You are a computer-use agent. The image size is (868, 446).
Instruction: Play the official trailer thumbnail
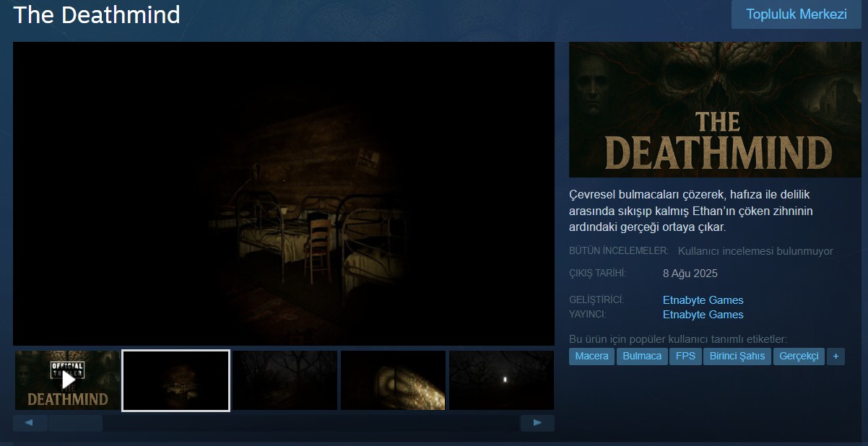(67, 380)
